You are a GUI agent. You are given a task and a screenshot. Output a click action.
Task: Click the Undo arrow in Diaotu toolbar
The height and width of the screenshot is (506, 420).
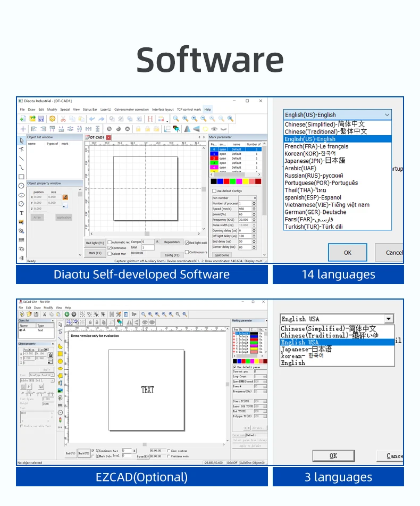92,119
